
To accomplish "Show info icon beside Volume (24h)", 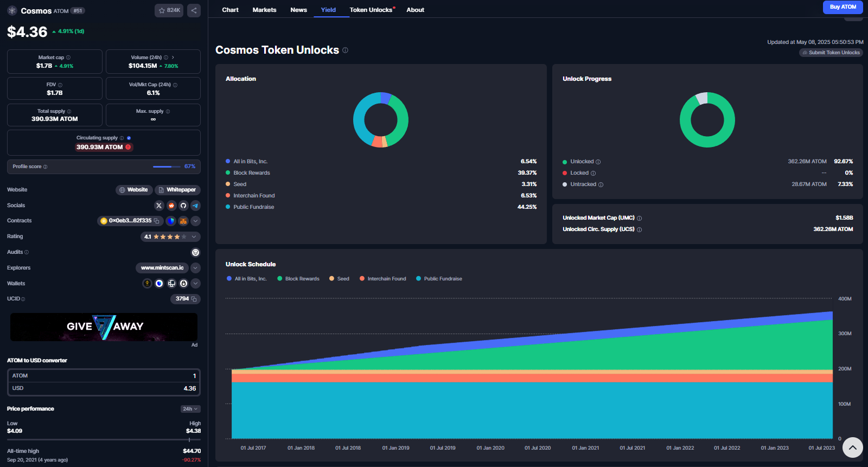I will 166,57.
